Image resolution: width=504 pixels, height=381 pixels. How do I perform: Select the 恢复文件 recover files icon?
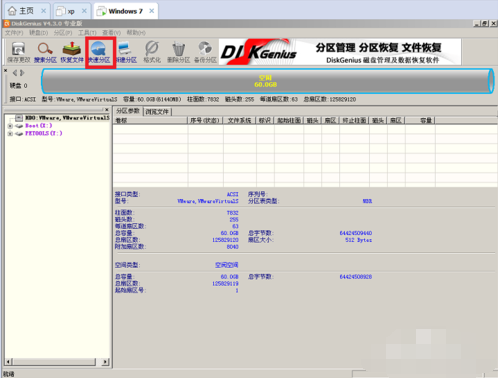click(x=72, y=52)
